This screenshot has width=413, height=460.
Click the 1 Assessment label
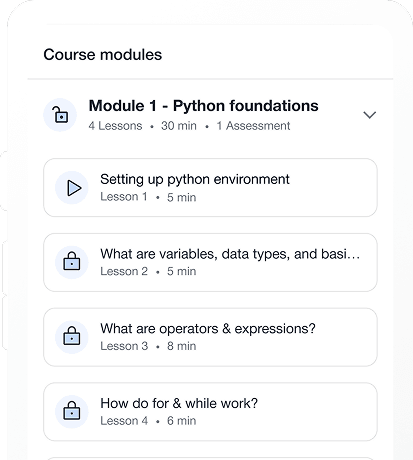coord(253,126)
